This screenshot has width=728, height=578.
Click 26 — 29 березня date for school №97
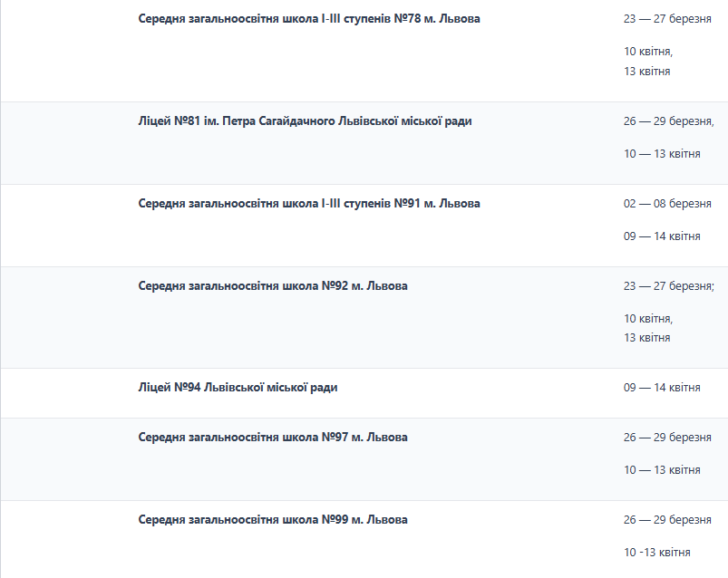coord(667,438)
